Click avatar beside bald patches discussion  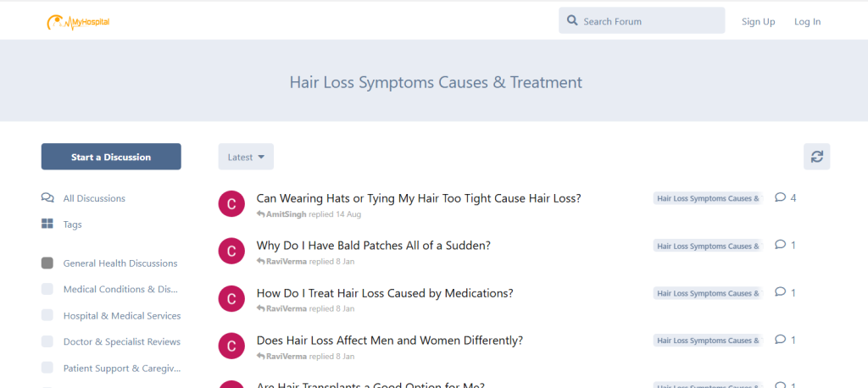tap(231, 251)
